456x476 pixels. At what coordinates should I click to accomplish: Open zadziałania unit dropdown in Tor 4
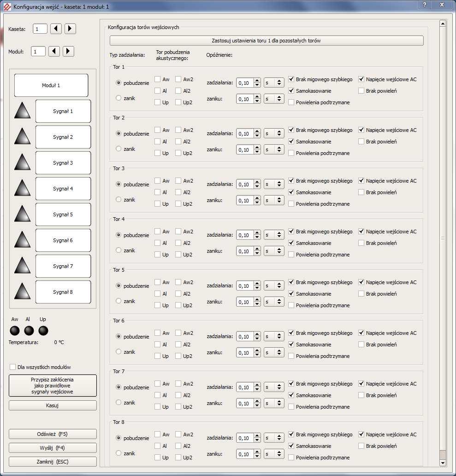(x=274, y=235)
